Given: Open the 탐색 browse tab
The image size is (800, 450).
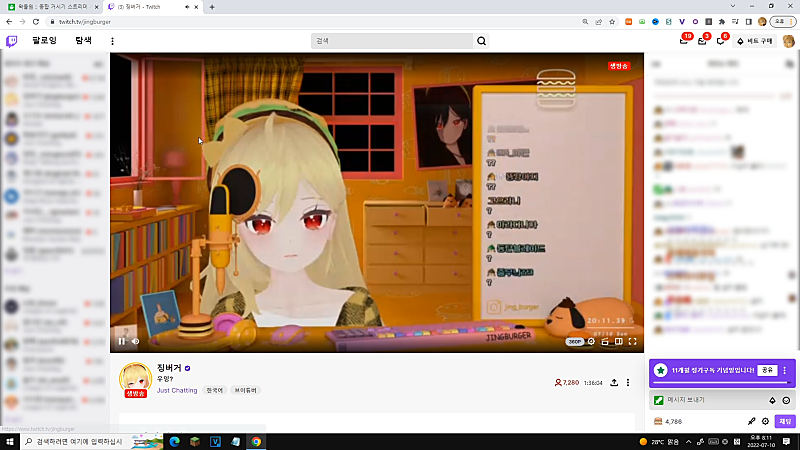Looking at the screenshot, I should coord(83,41).
